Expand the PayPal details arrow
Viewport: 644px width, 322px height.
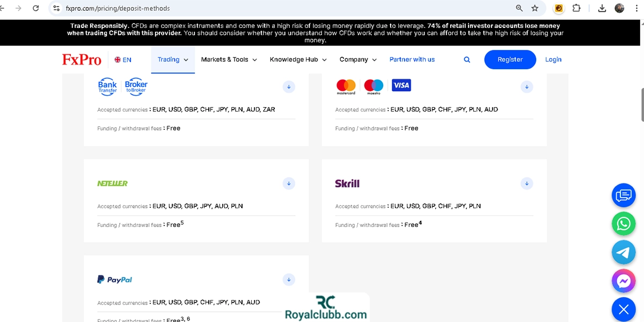click(289, 280)
